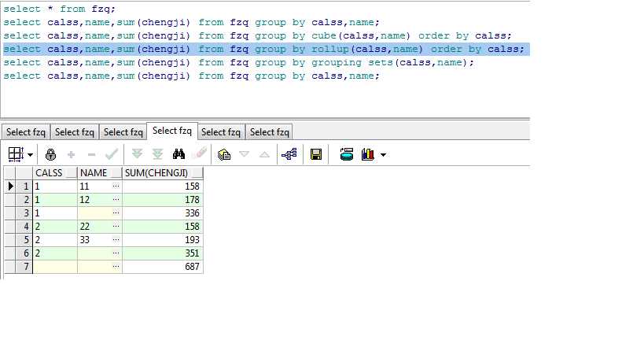Select row number 5 in the grid
The width and height of the screenshot is (644, 362).
[25, 240]
